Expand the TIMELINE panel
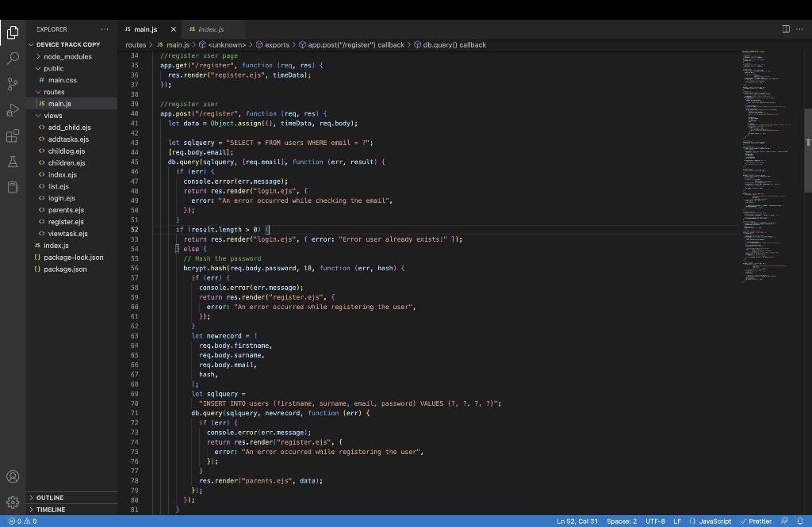 pos(72,510)
